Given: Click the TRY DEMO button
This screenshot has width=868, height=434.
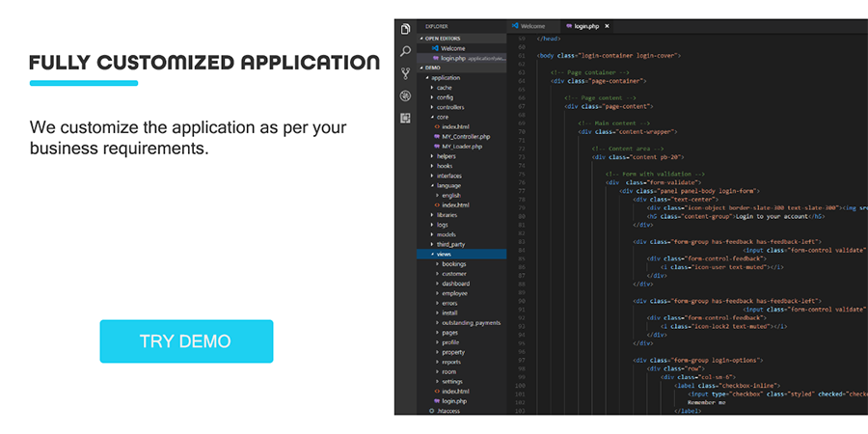Looking at the screenshot, I should [186, 341].
